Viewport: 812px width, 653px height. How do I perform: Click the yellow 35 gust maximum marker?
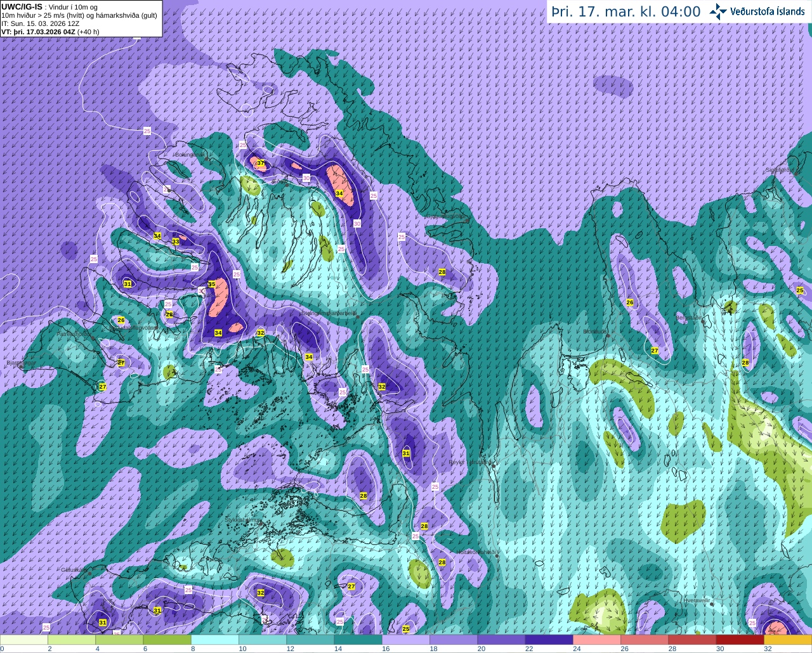(212, 284)
